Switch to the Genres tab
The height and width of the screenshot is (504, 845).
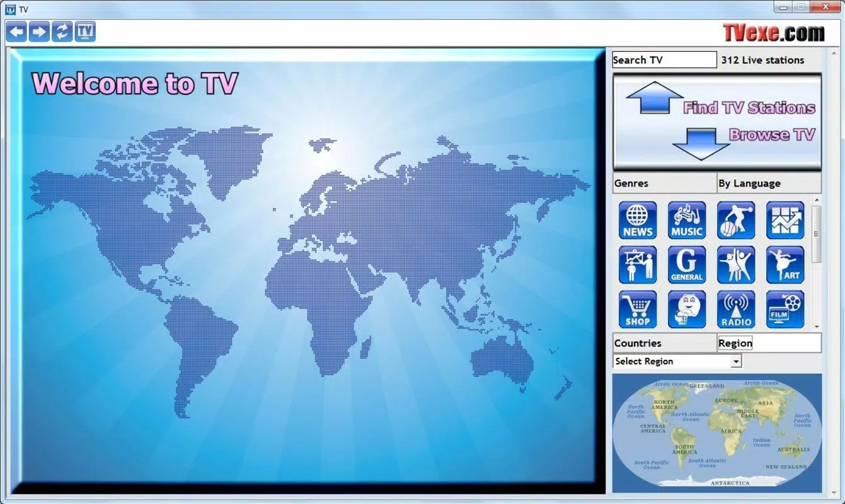[x=664, y=183]
